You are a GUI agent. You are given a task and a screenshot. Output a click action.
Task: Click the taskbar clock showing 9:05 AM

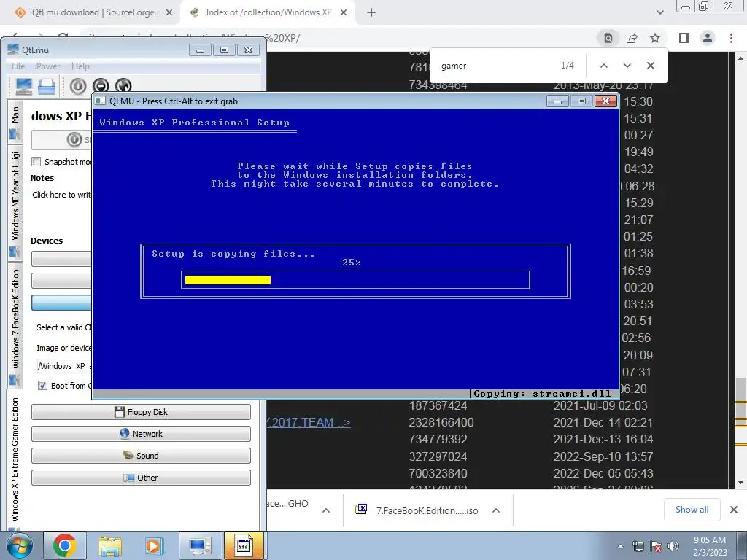tap(710, 546)
